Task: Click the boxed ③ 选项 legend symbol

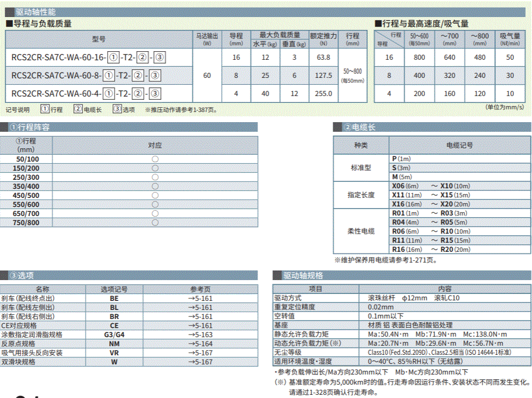Action: click(117, 109)
